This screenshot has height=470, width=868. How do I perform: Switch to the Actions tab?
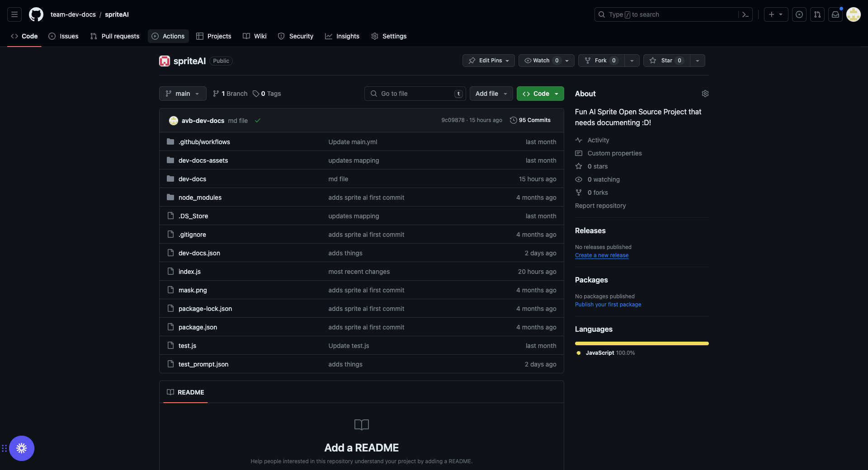[x=168, y=36]
